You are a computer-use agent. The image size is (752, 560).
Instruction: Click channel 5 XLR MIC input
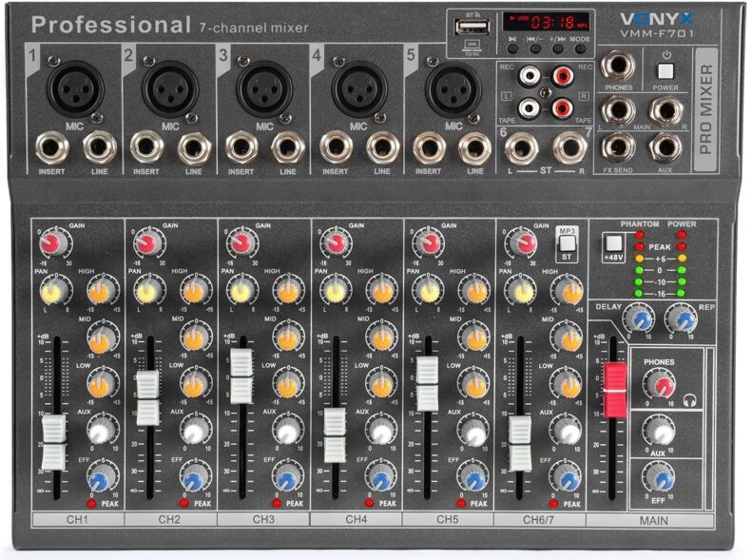(x=453, y=89)
